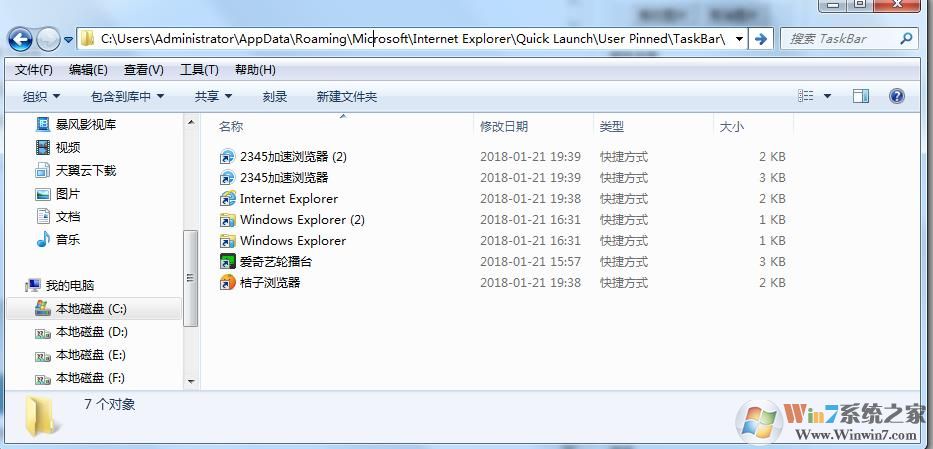Click the 刻录 button
This screenshot has height=449, width=933.
(275, 96)
